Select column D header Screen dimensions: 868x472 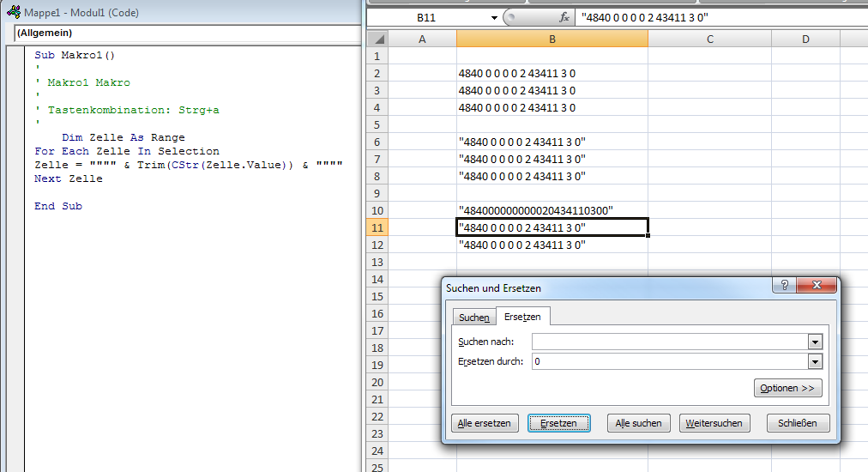click(805, 39)
